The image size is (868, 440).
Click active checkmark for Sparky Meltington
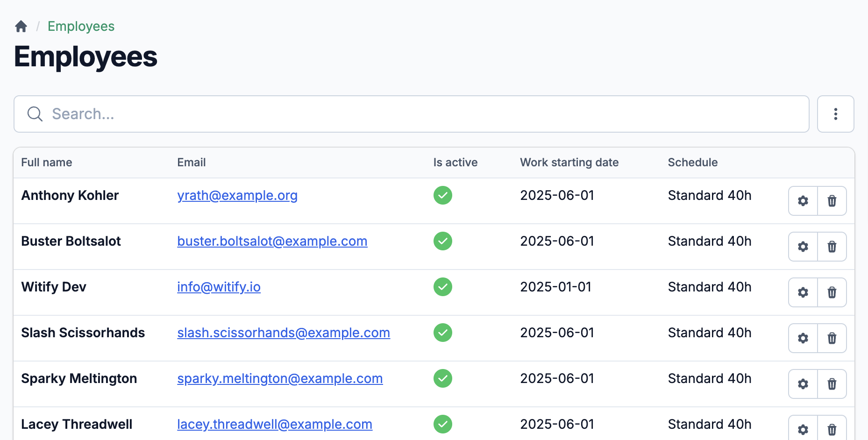point(443,378)
